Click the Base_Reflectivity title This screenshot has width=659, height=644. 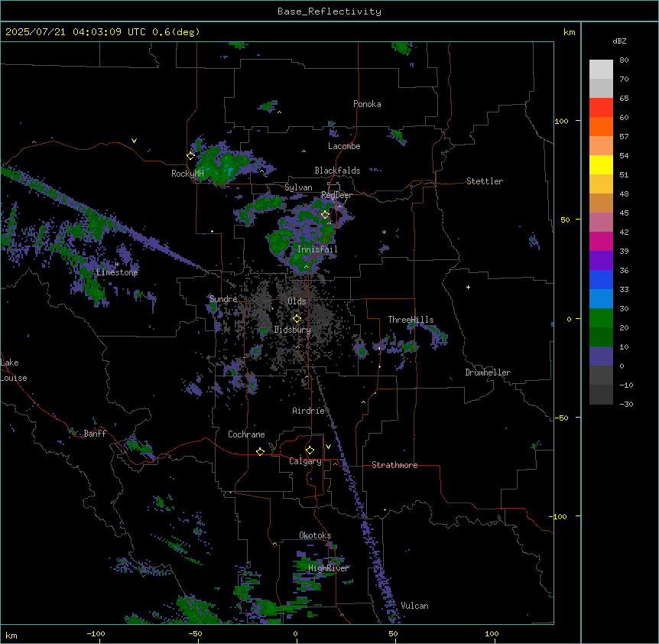[x=329, y=11]
